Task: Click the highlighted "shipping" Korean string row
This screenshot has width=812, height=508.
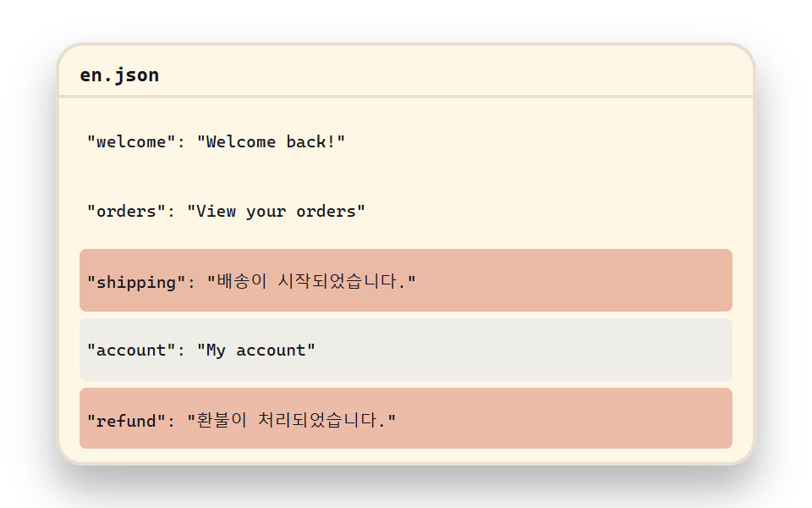Action: (x=406, y=280)
